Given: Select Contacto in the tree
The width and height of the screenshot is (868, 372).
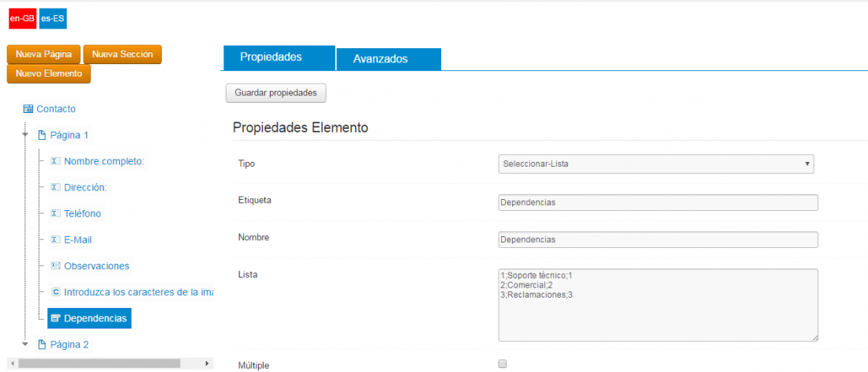Looking at the screenshot, I should pos(56,109).
